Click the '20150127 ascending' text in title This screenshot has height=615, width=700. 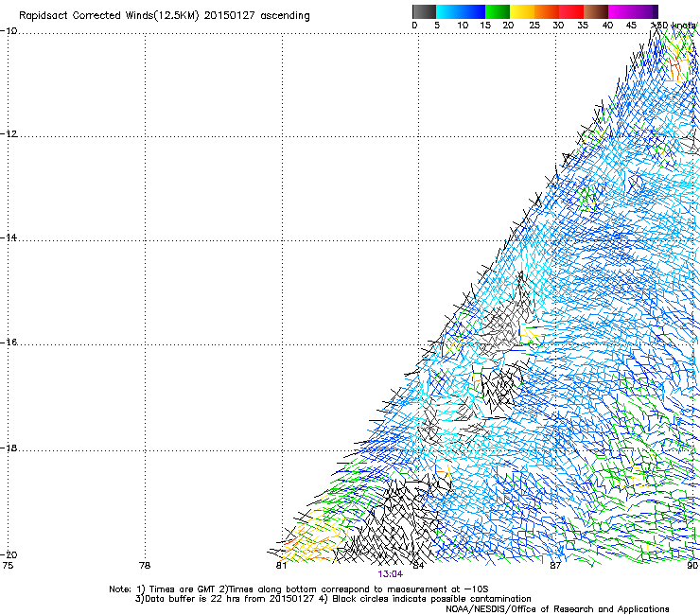tap(256, 16)
